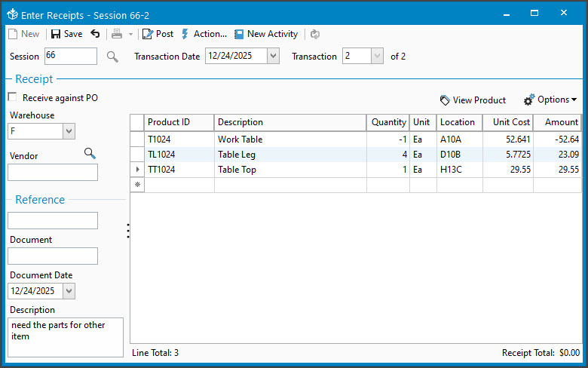
Task: Enable Receive against PO checkbox
Action: coord(12,97)
